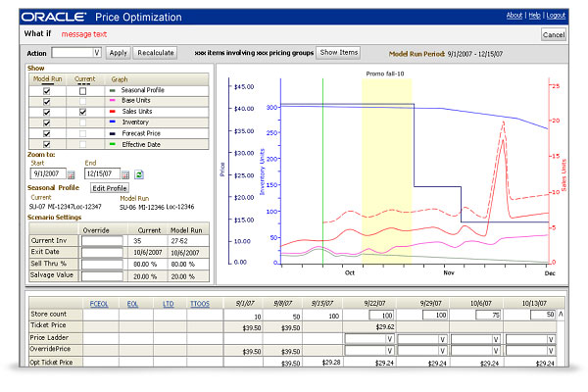Toggle Model Run checkbox for Base Units
The height and width of the screenshot is (392, 588).
pos(46,101)
